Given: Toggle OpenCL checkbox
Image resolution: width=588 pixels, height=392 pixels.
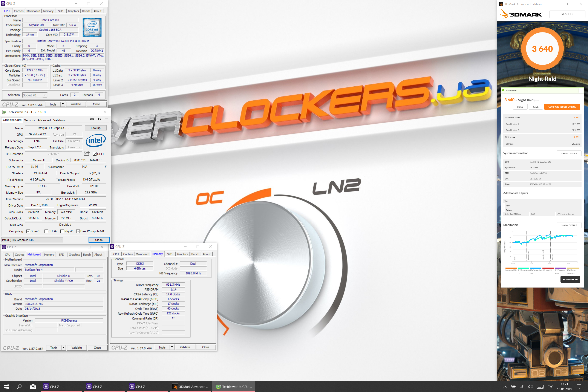Looking at the screenshot, I should [28, 231].
